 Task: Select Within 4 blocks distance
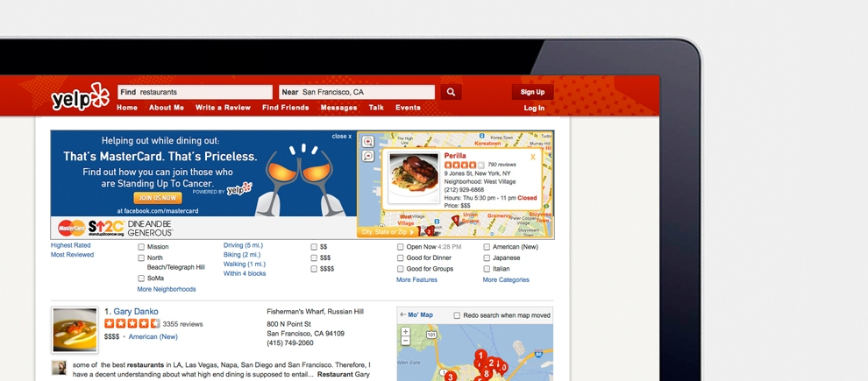(245, 274)
